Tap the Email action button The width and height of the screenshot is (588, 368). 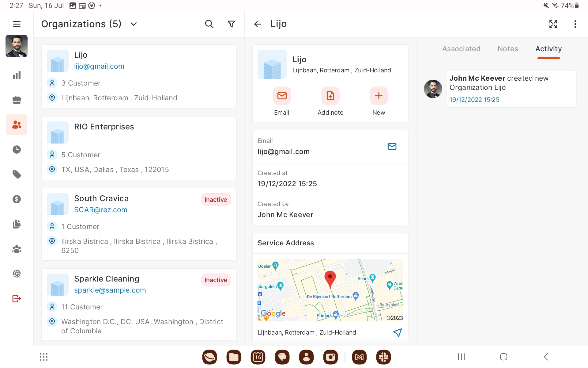[x=282, y=96]
